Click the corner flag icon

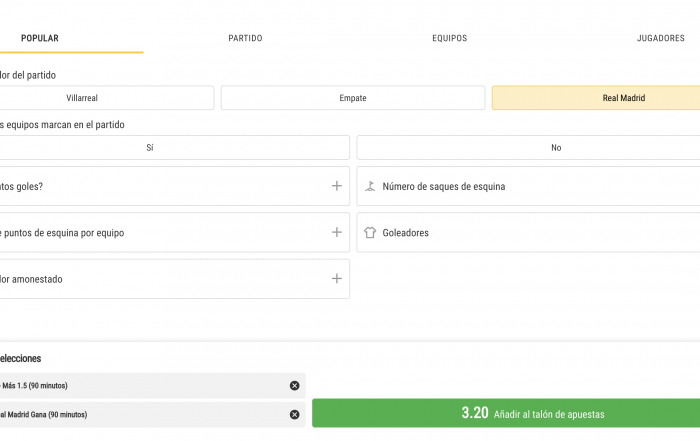pos(370,186)
